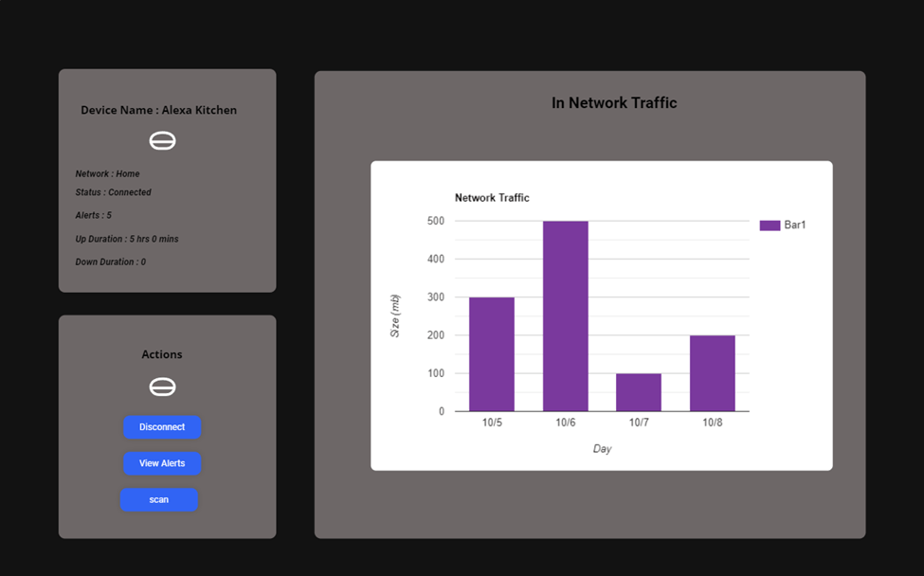Click the Device Name: Alexa Kitchen title
The height and width of the screenshot is (576, 924).
158,110
